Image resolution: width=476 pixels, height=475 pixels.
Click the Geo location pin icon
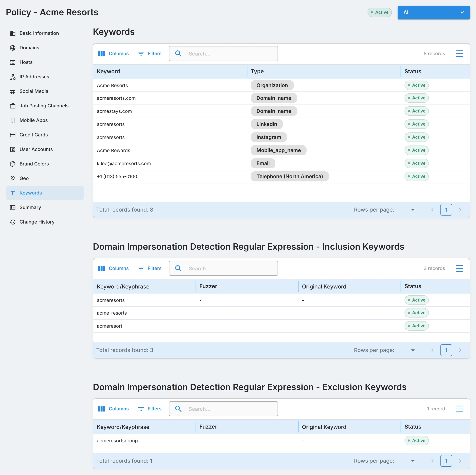click(13, 178)
